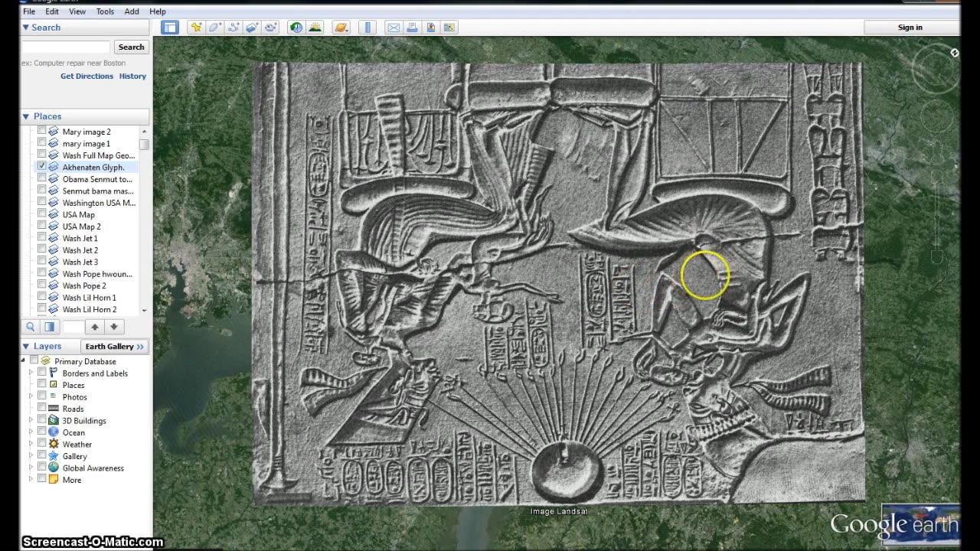Click the Borders and Labels layer icon
This screenshot has height=551, width=980.
pyautogui.click(x=54, y=373)
